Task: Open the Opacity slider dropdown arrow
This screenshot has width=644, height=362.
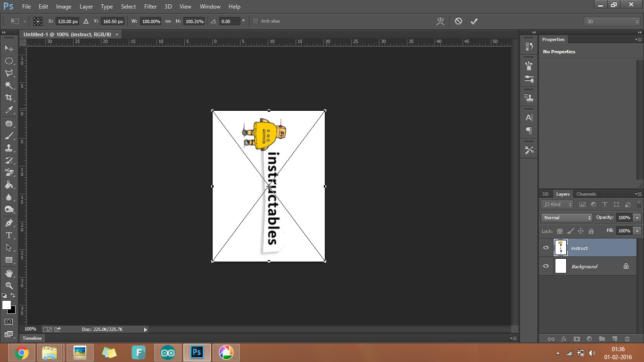Action: (x=637, y=217)
